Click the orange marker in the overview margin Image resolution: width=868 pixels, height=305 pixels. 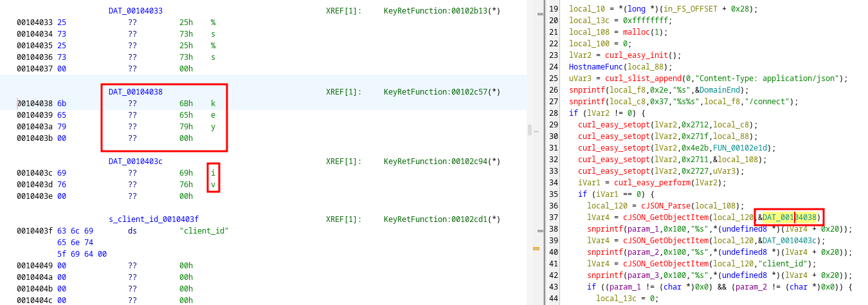point(536,248)
